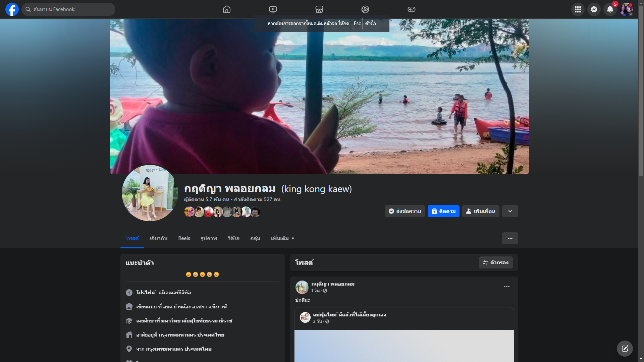
Task: Switch to the รูปภาพ tab
Action: point(209,238)
